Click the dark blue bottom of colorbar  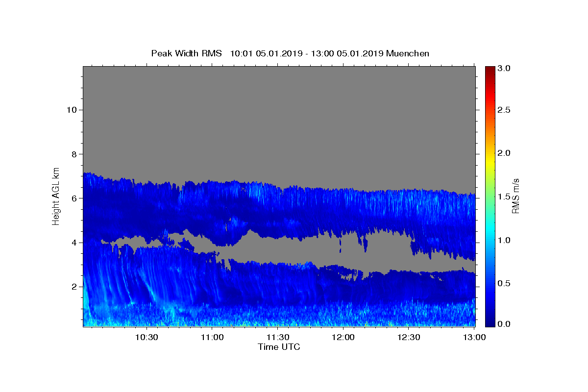pyautogui.click(x=490, y=322)
